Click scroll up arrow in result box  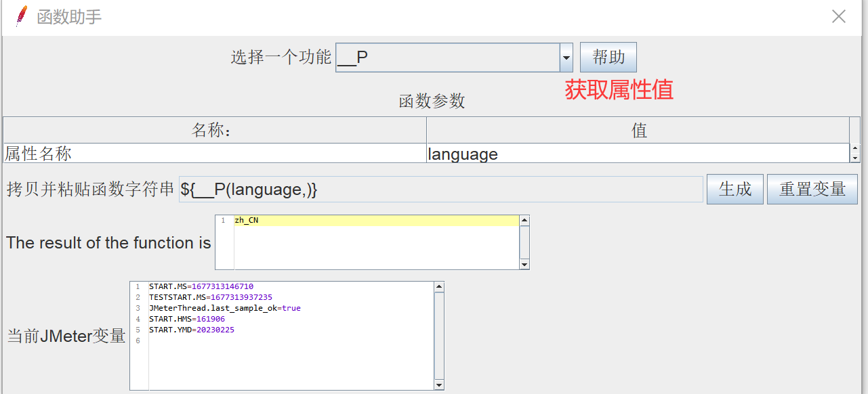click(524, 221)
